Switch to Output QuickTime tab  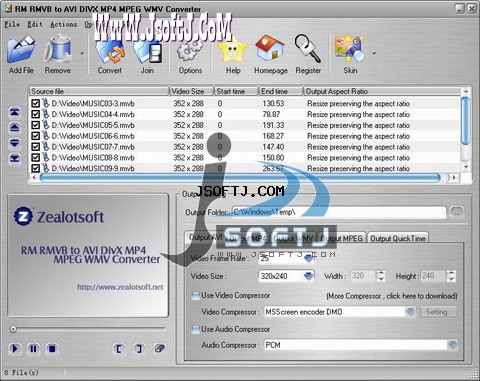[x=398, y=238]
